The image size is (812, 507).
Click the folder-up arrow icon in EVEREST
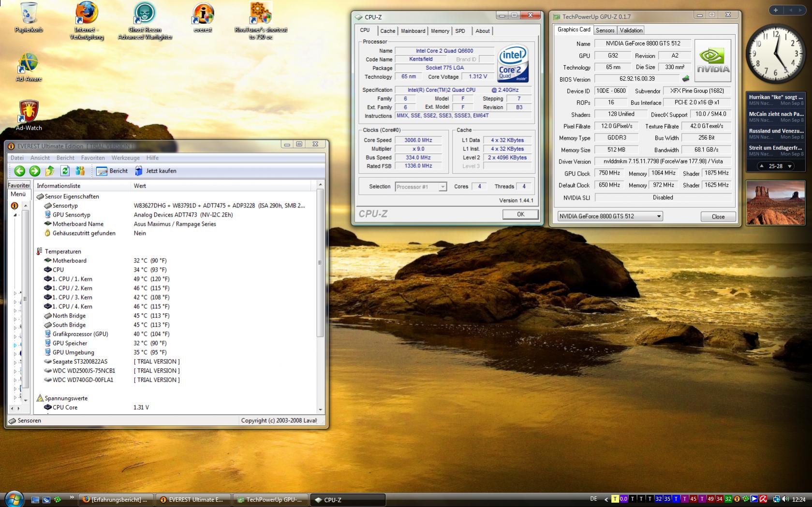[50, 171]
